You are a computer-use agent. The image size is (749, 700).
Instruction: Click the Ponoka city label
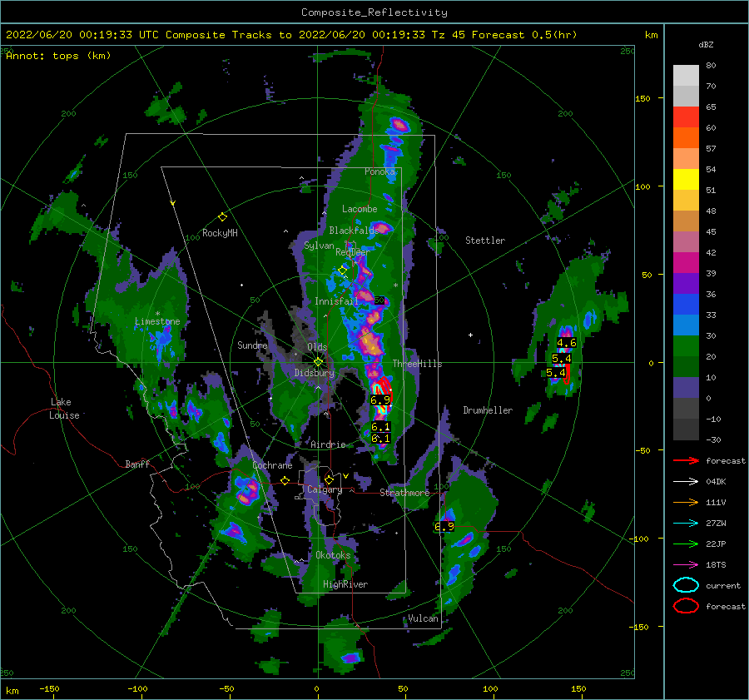pos(379,171)
